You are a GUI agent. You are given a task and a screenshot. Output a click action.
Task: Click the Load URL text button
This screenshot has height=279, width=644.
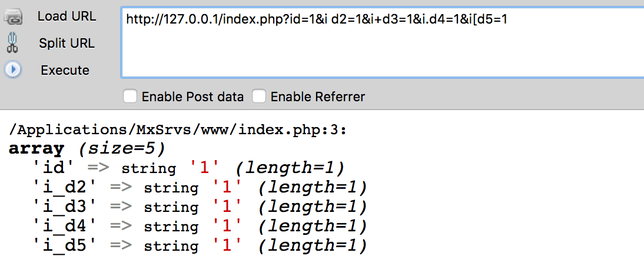(67, 16)
